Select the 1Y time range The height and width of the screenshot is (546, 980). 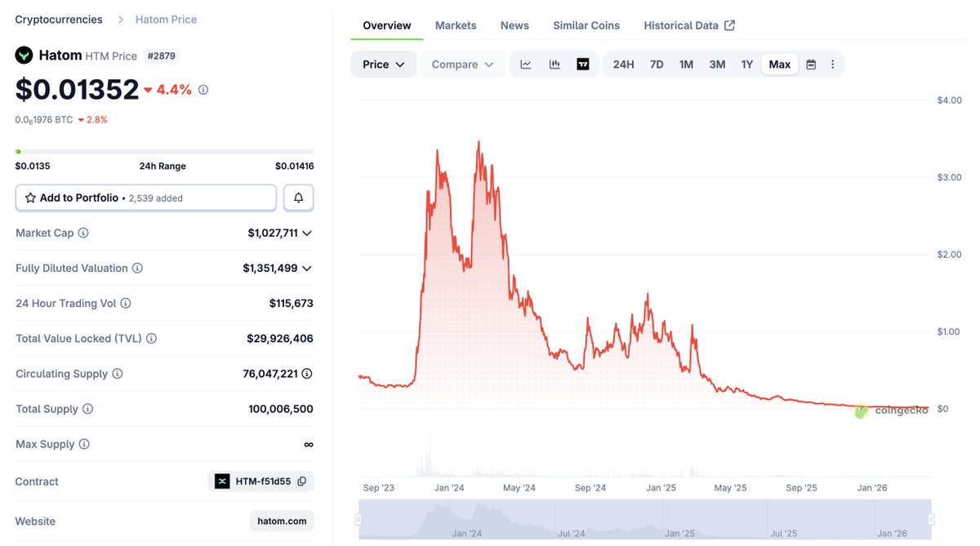pos(746,64)
